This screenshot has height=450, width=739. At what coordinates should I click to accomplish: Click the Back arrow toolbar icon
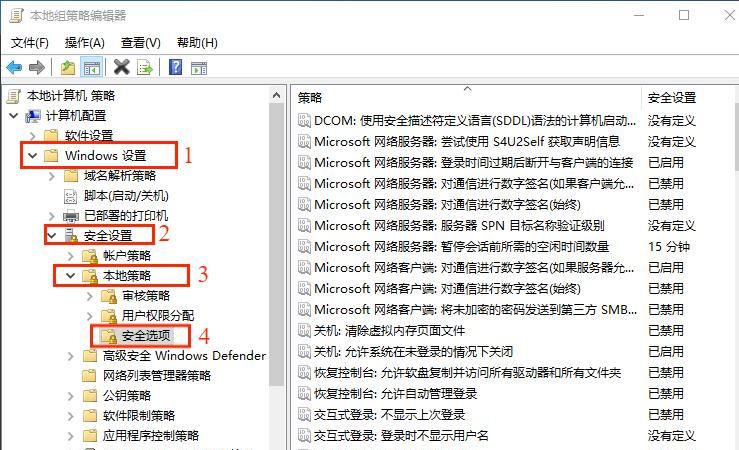click(x=14, y=68)
